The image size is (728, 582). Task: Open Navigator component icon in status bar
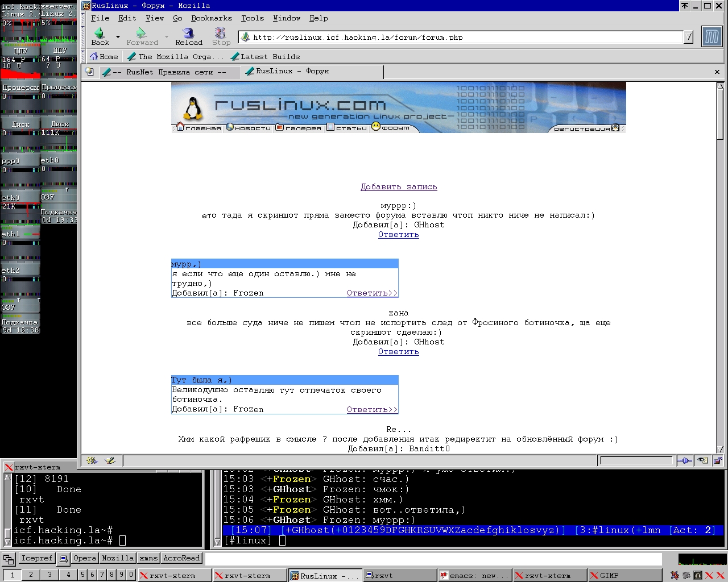click(x=92, y=460)
